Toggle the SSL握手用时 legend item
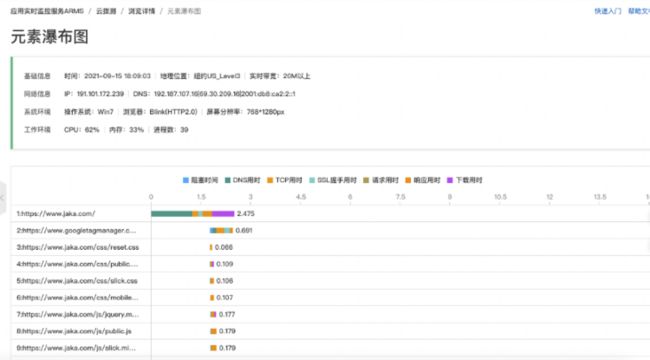 coord(333,180)
